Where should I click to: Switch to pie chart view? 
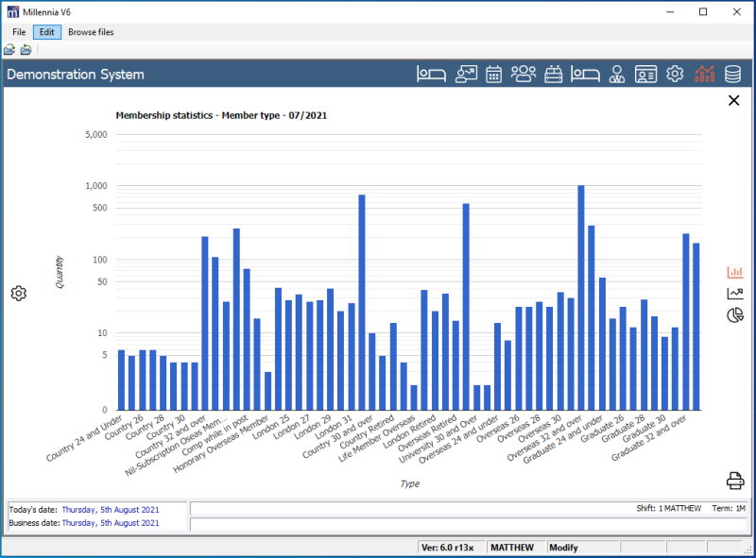(x=734, y=315)
